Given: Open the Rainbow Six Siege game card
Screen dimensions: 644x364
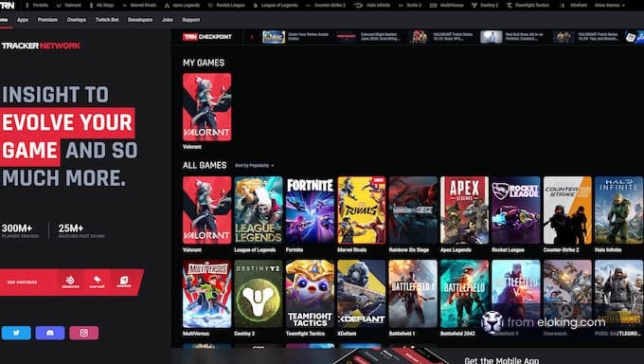Looking at the screenshot, I should click(x=413, y=210).
